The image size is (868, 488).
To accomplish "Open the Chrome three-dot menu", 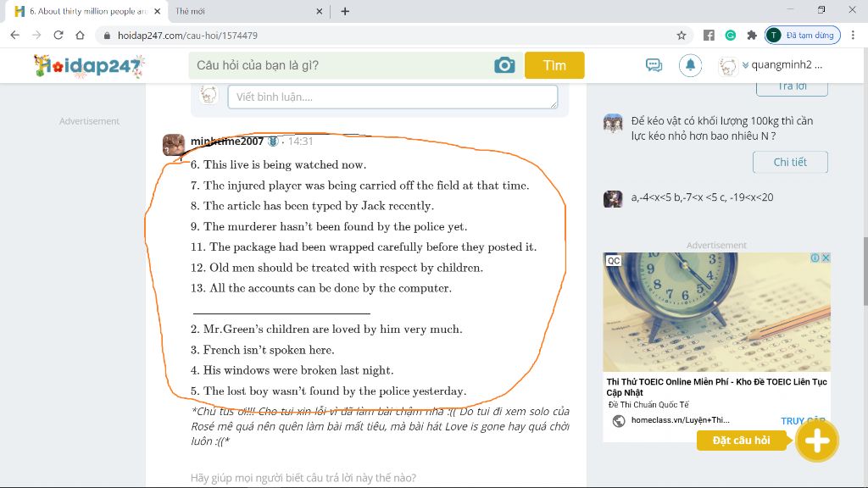I will click(x=853, y=35).
